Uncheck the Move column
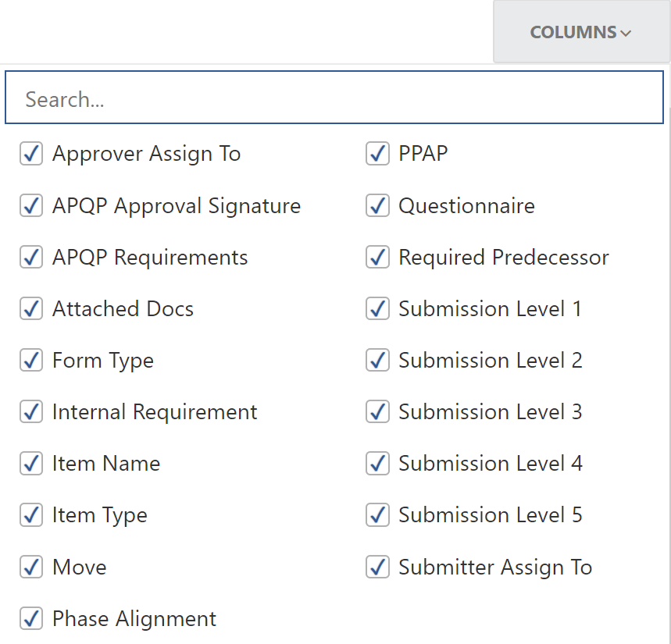This screenshot has width=671, height=644. pyautogui.click(x=30, y=567)
